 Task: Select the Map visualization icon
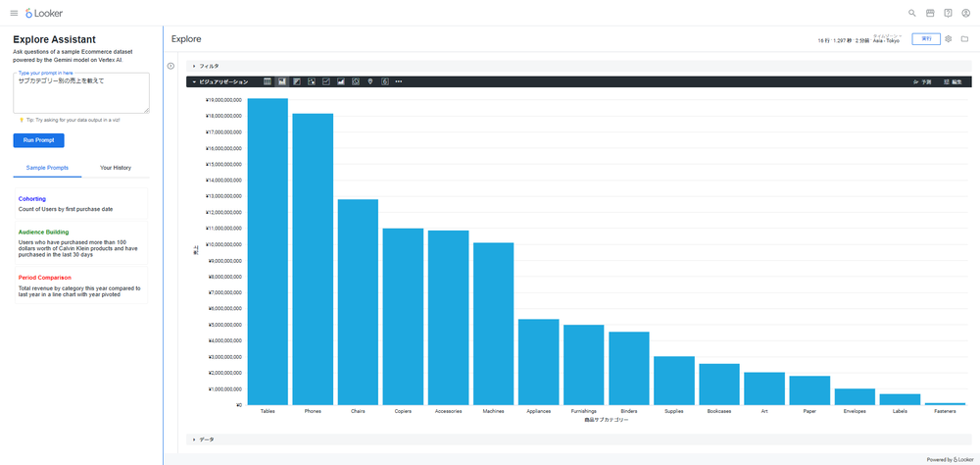[370, 82]
